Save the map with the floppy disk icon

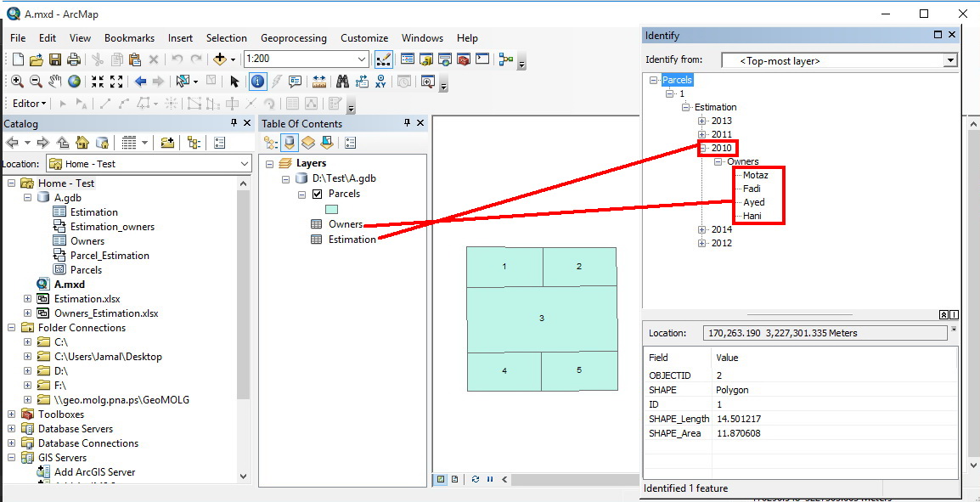pyautogui.click(x=55, y=60)
